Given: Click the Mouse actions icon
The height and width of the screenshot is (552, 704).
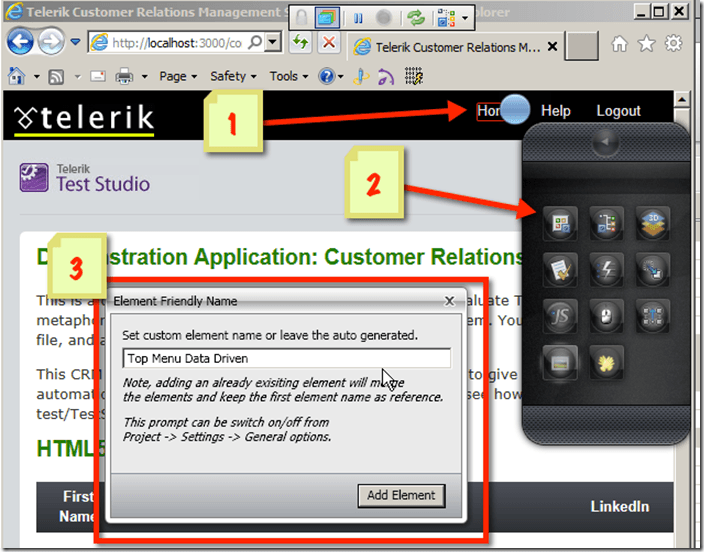Looking at the screenshot, I should click(606, 316).
